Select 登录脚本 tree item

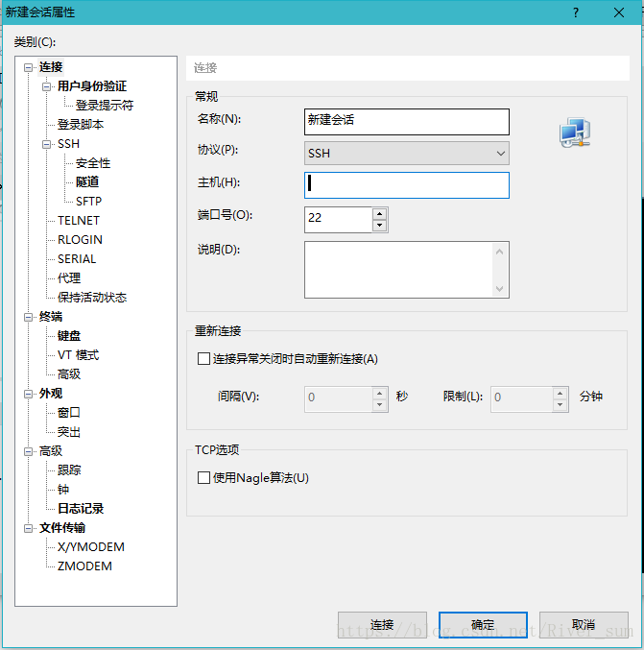[81, 125]
